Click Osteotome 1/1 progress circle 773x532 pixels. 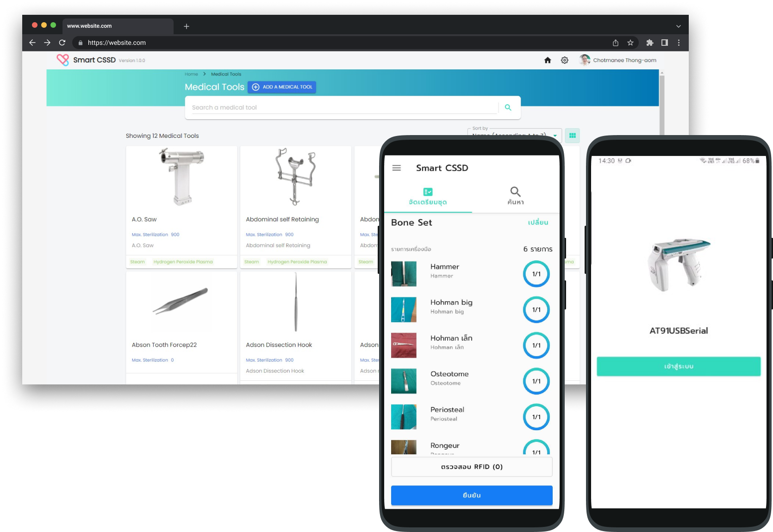tap(536, 381)
